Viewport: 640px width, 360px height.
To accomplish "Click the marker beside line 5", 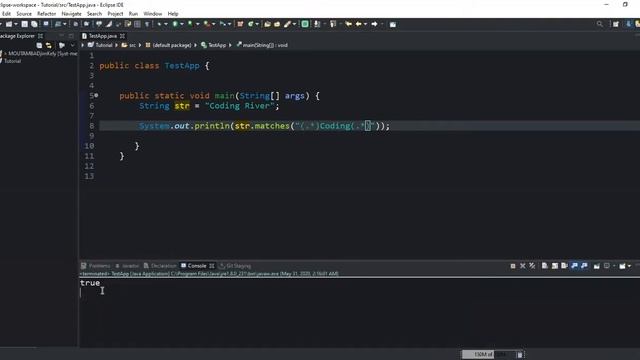I will 96,96.
